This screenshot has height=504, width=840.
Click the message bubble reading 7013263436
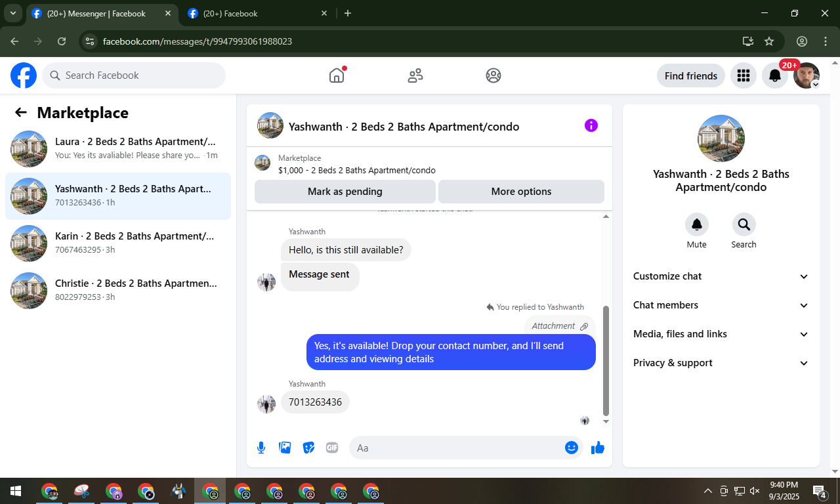315,402
